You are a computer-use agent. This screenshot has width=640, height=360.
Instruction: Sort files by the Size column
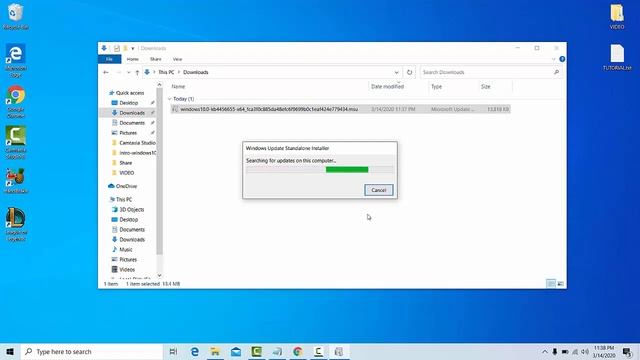tap(485, 87)
